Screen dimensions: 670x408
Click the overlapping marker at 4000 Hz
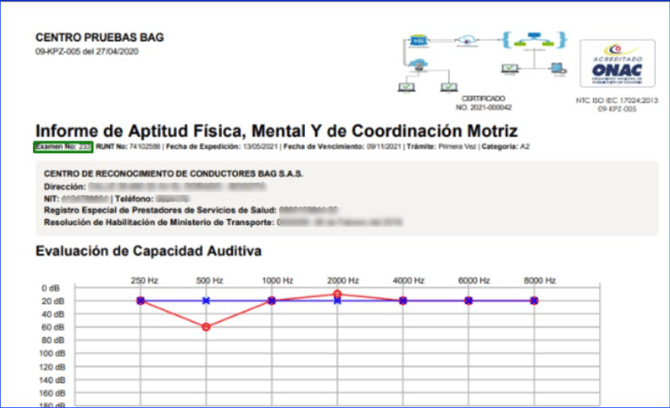(x=403, y=301)
